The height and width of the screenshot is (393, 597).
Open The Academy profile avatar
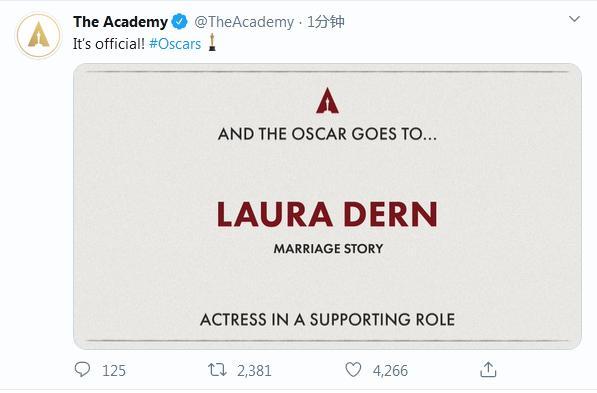click(x=38, y=35)
